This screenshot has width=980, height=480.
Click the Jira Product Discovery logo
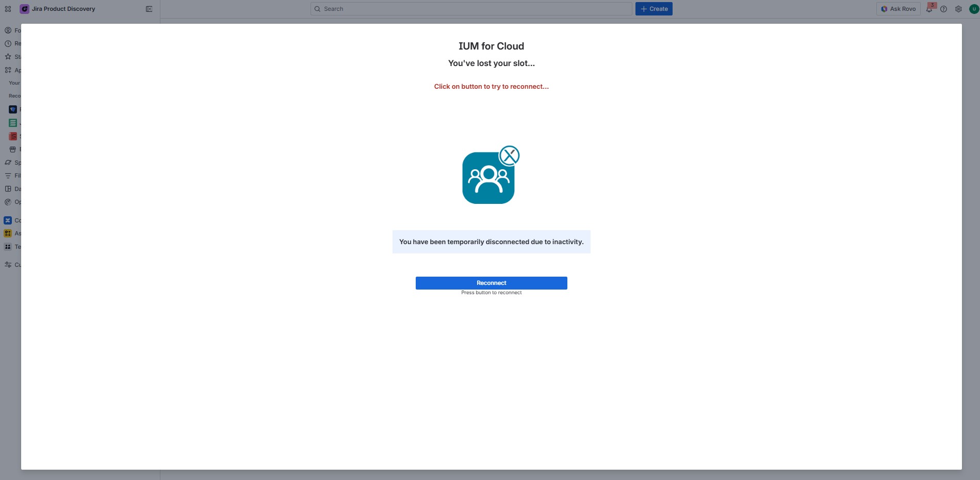[x=24, y=9]
